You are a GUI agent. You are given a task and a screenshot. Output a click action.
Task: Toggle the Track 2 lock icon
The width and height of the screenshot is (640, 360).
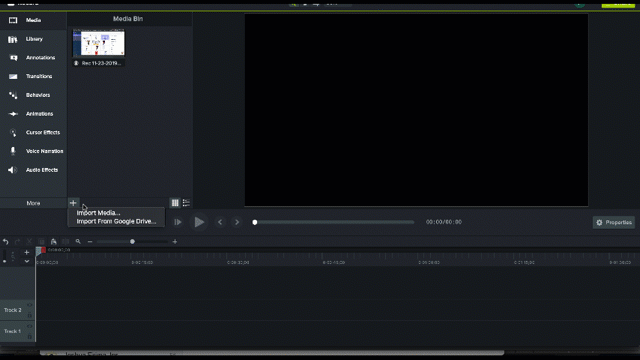pyautogui.click(x=29, y=315)
